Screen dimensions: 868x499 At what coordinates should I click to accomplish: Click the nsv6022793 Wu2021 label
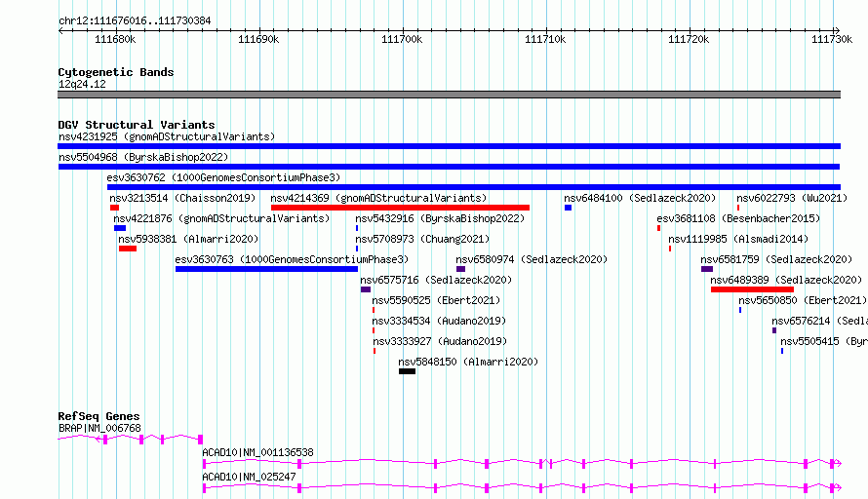pos(792,198)
